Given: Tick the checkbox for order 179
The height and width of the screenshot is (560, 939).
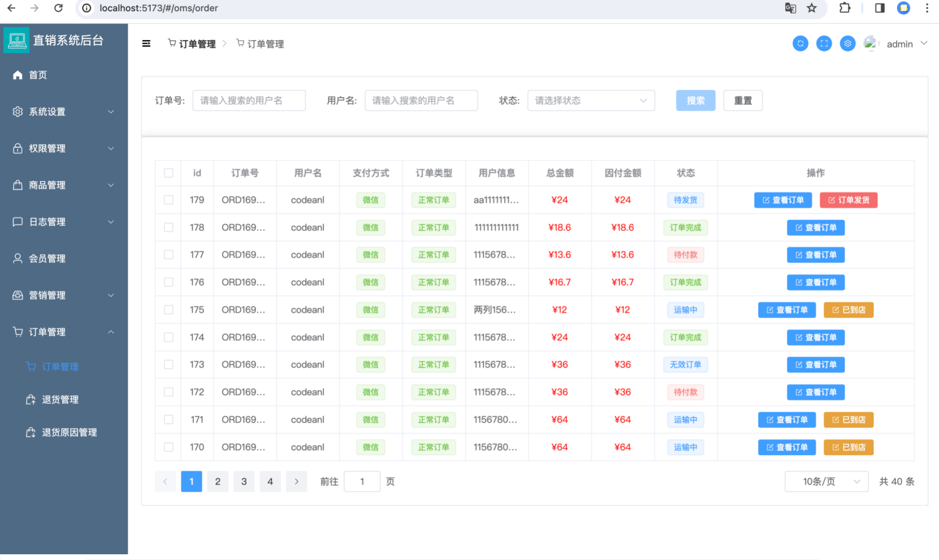Looking at the screenshot, I should click(168, 200).
